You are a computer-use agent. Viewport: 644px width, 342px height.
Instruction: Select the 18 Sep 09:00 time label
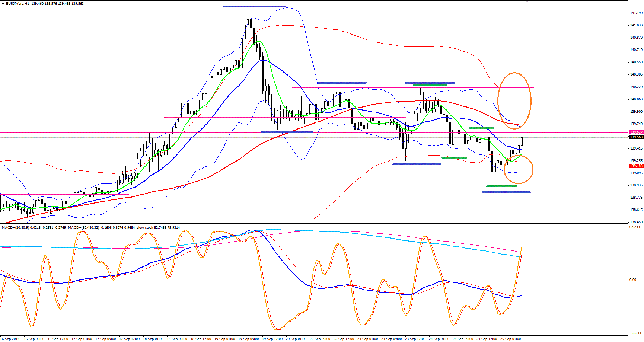coord(177,339)
